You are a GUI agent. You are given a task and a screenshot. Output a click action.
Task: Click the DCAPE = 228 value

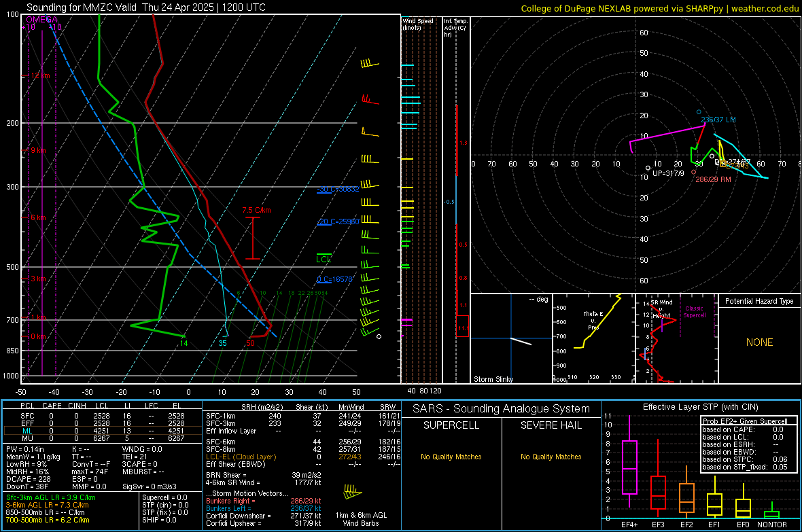(28, 479)
